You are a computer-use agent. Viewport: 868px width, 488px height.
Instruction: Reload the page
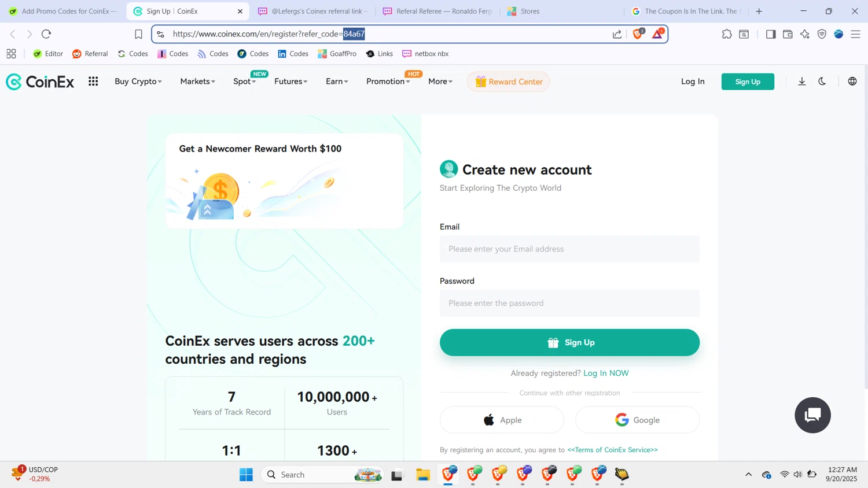[46, 34]
